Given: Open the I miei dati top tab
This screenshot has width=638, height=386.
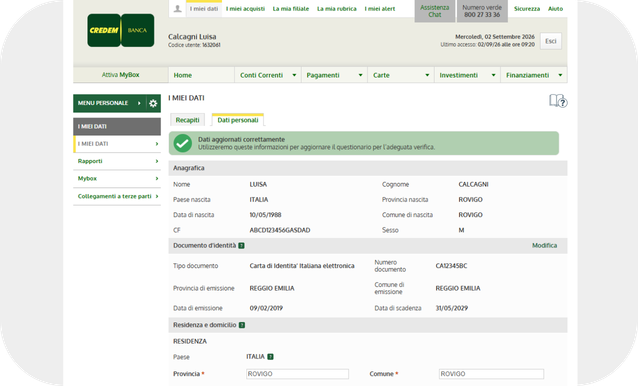Looking at the screenshot, I should tap(204, 9).
